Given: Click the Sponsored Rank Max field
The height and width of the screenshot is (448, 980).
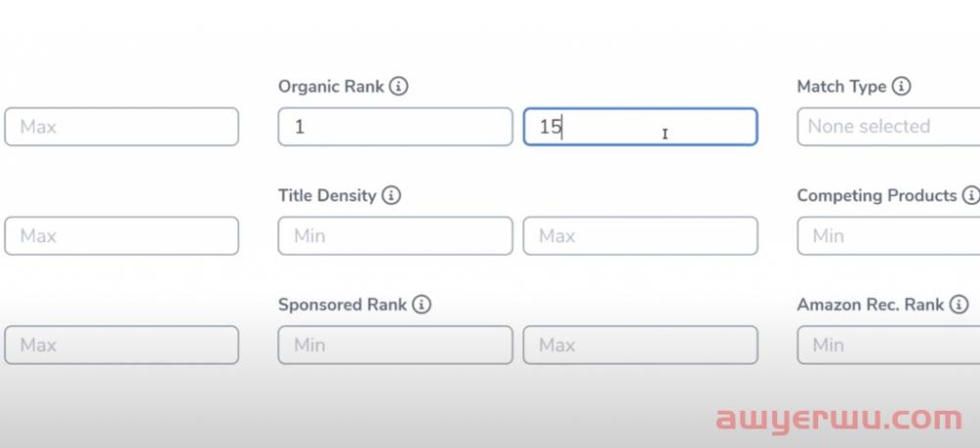Looking at the screenshot, I should point(640,345).
